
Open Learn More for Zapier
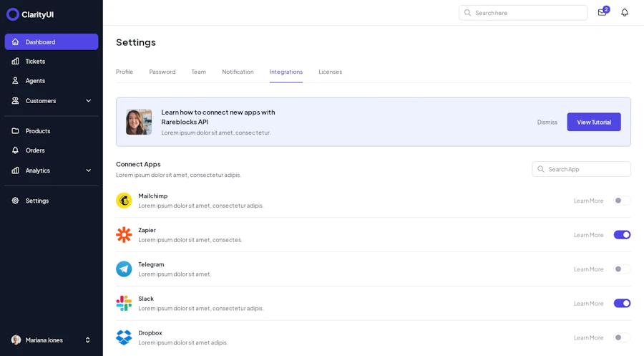pos(589,235)
